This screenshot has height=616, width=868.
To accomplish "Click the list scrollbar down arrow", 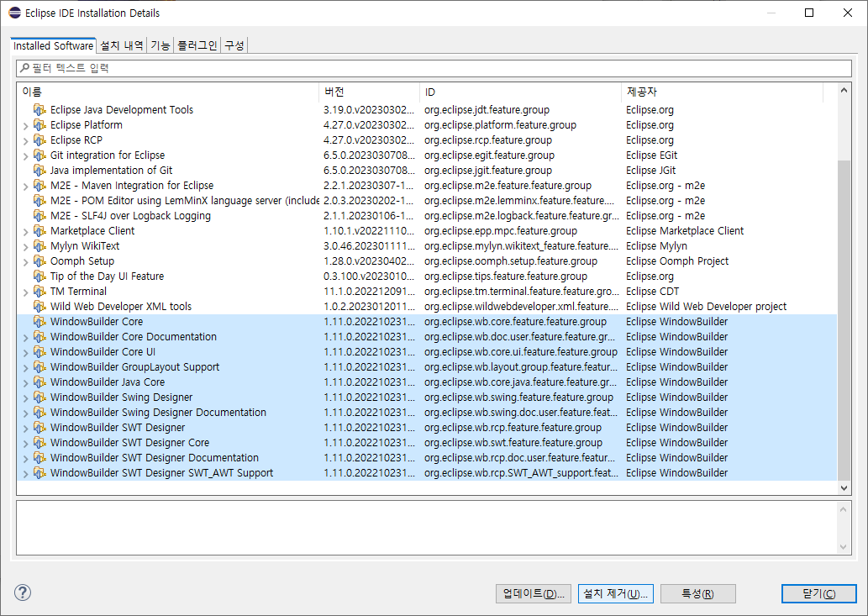I will point(844,488).
